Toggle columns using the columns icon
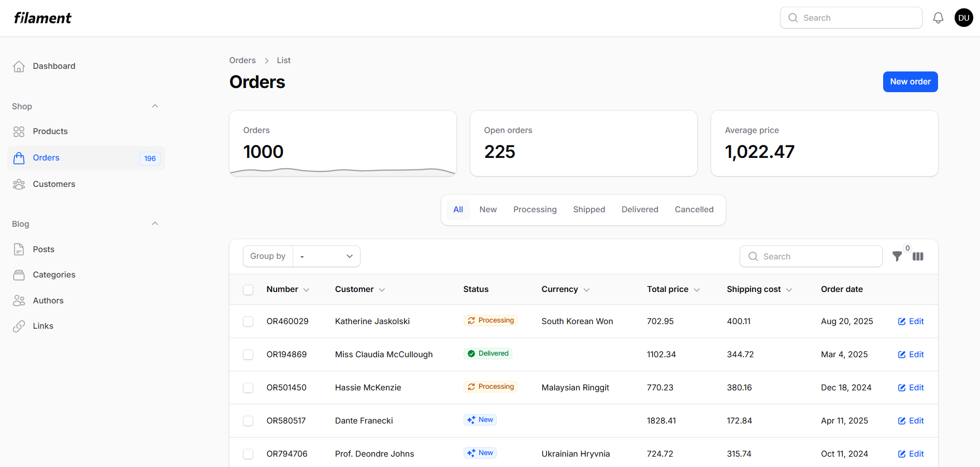The image size is (980, 467). click(918, 256)
